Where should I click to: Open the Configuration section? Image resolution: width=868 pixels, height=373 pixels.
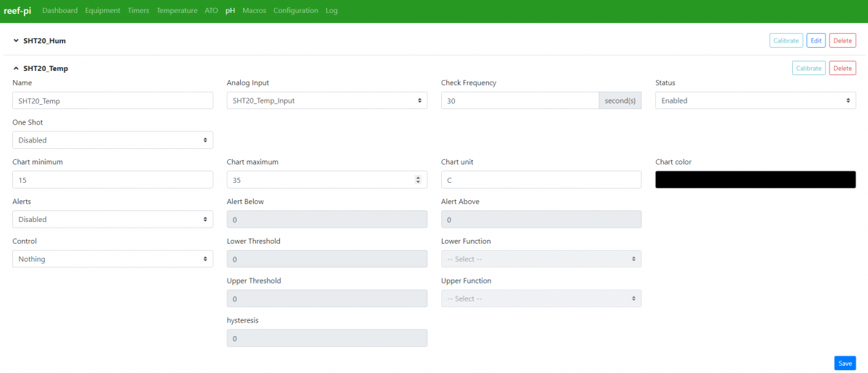click(x=296, y=11)
